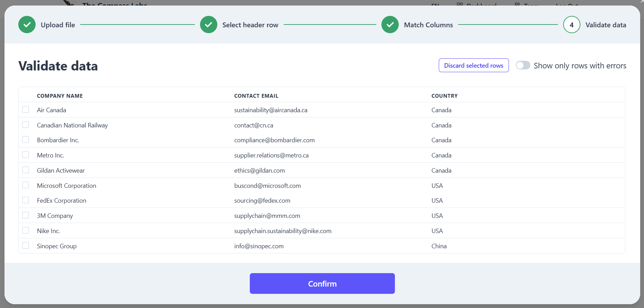Click the Match Columns step checkmark icon
Screen dimensions: 644x308
(390, 25)
